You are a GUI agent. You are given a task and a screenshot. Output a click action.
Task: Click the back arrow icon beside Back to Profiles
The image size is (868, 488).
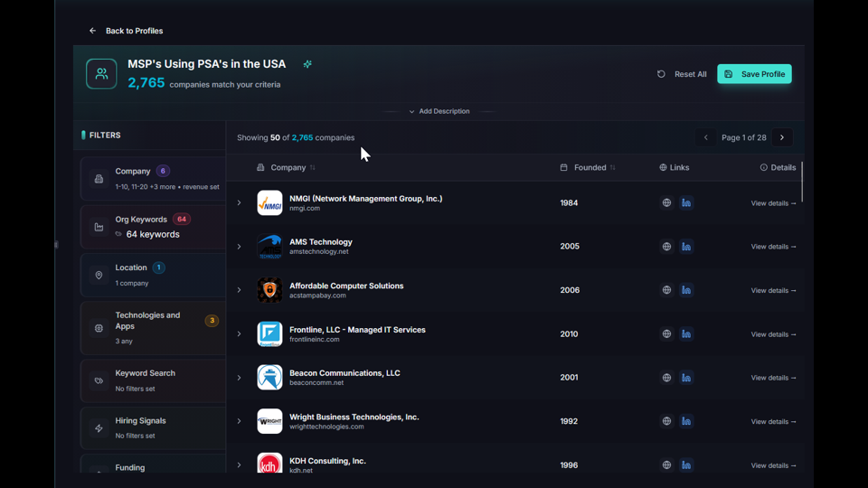(x=92, y=31)
